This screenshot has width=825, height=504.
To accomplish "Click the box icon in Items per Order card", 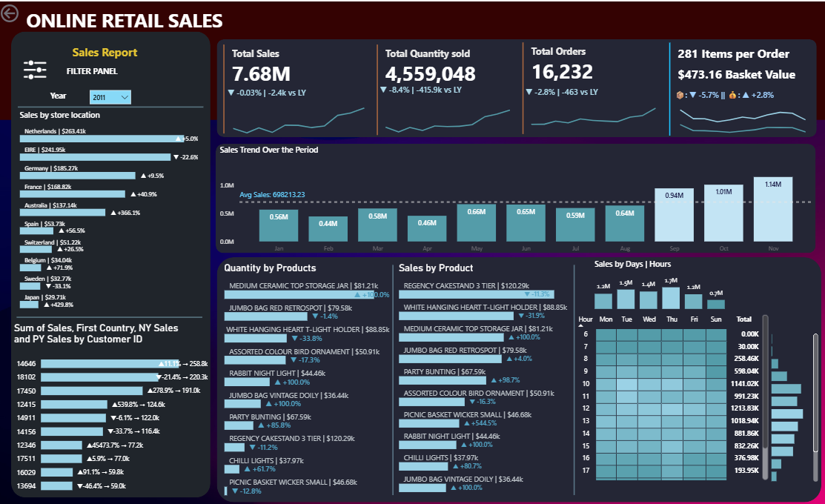I will pyautogui.click(x=680, y=95).
